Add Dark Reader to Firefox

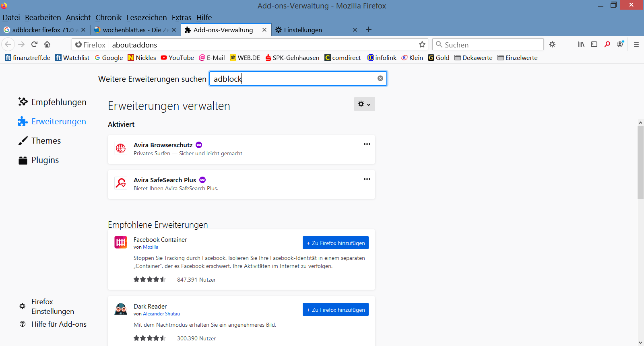pyautogui.click(x=336, y=309)
